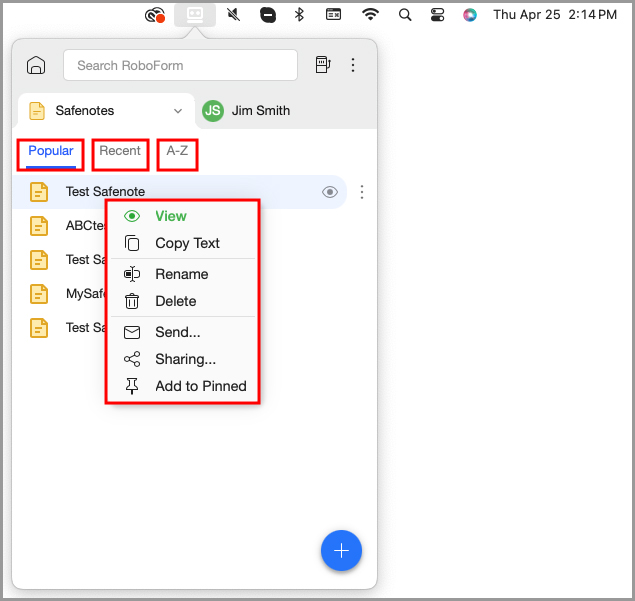Image resolution: width=635 pixels, height=601 pixels.
Task: Click the window-with-x menu bar icon
Action: 333,15
